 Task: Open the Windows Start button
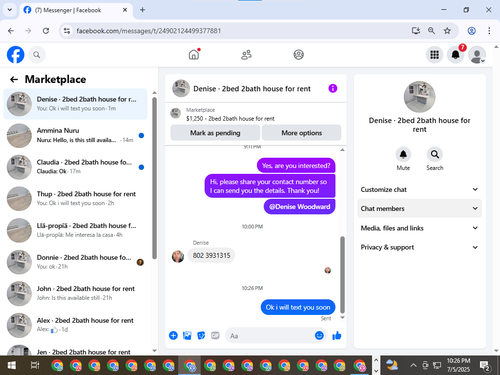pos(12,366)
